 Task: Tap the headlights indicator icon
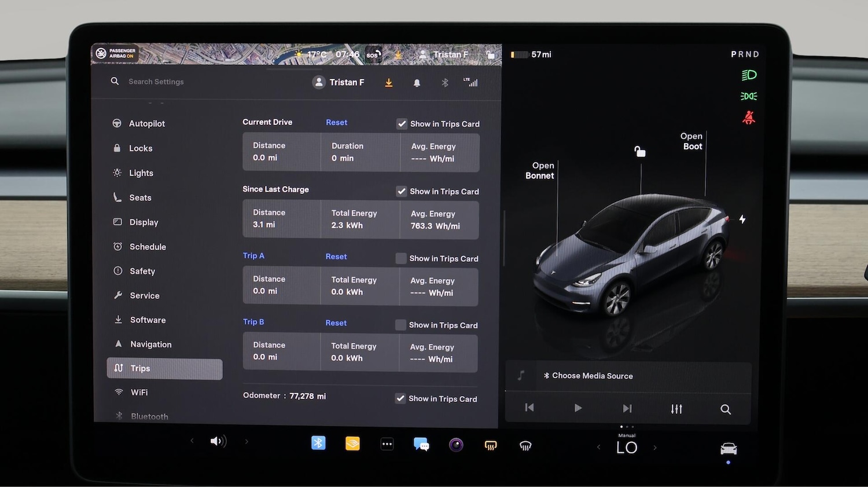click(x=749, y=75)
